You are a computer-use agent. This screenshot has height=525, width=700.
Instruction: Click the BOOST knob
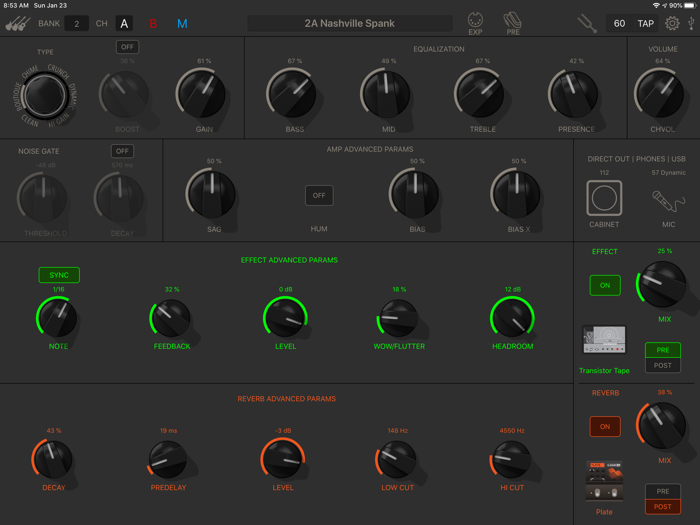125,94
